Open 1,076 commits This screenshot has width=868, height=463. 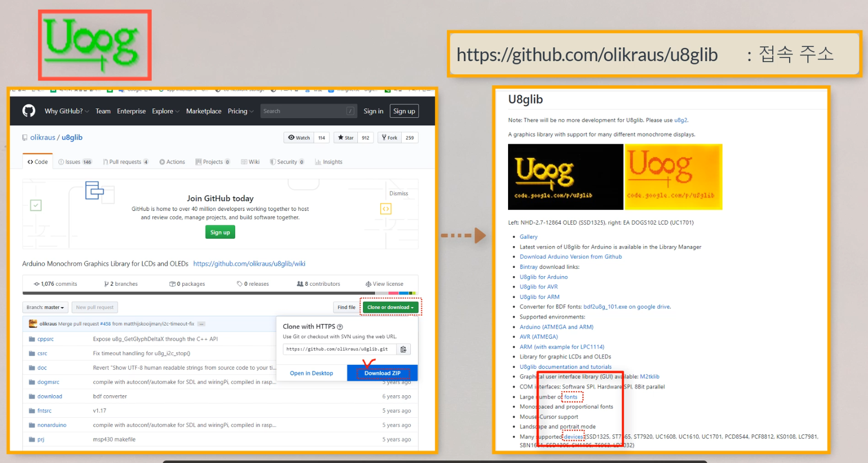[55, 284]
